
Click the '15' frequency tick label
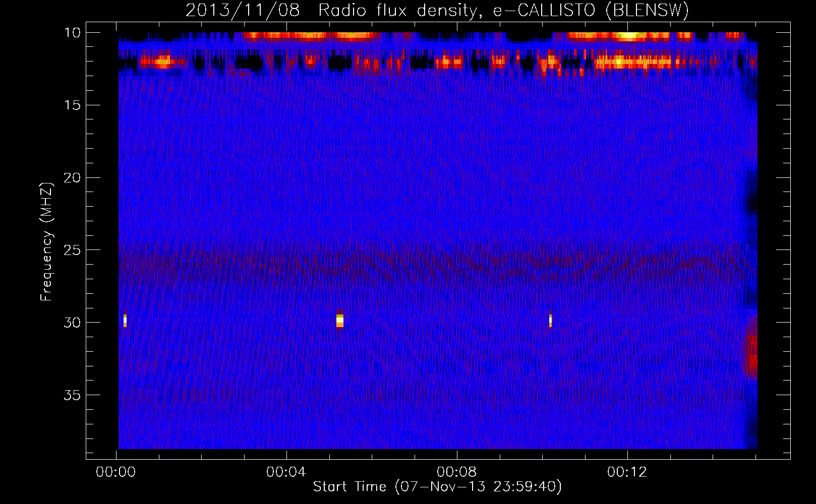(73, 105)
